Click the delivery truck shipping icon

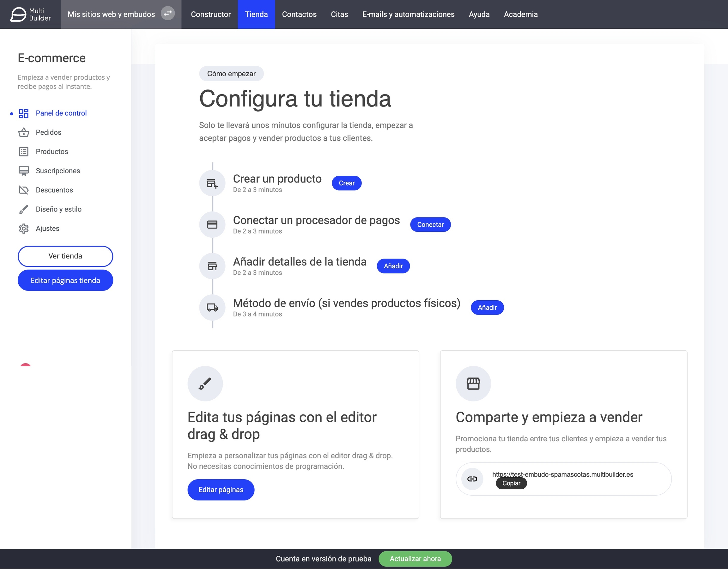[x=212, y=308]
